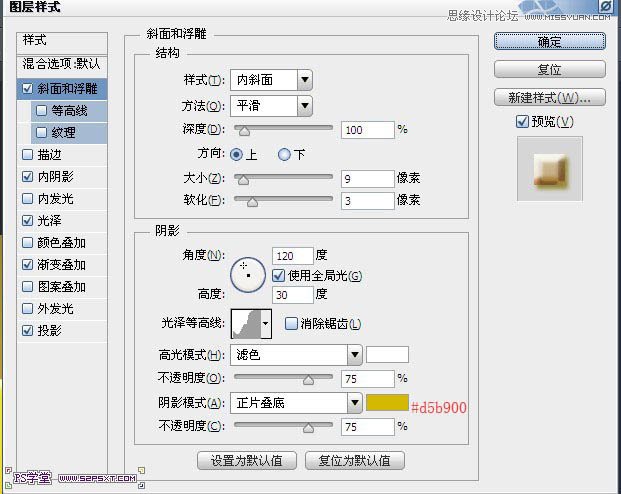
Task: Toggle 使用全局光 checkbox
Action: [278, 275]
